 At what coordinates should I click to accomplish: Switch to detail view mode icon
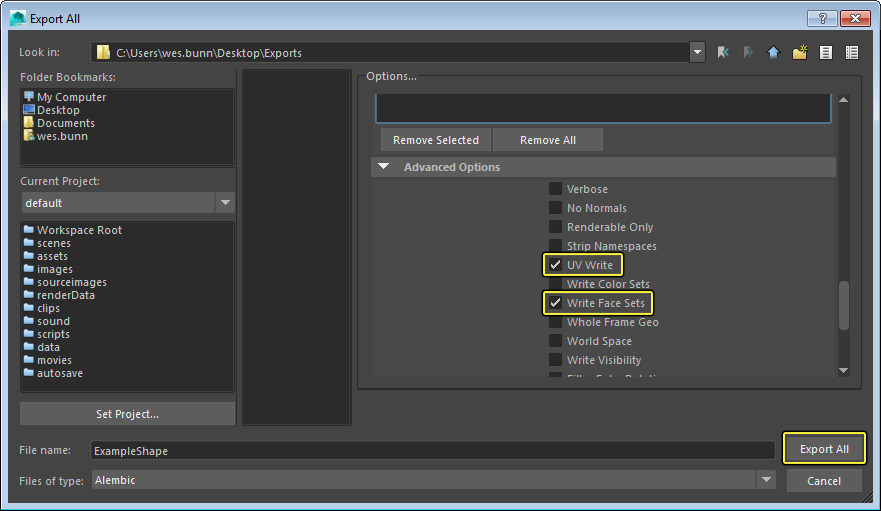pos(852,52)
